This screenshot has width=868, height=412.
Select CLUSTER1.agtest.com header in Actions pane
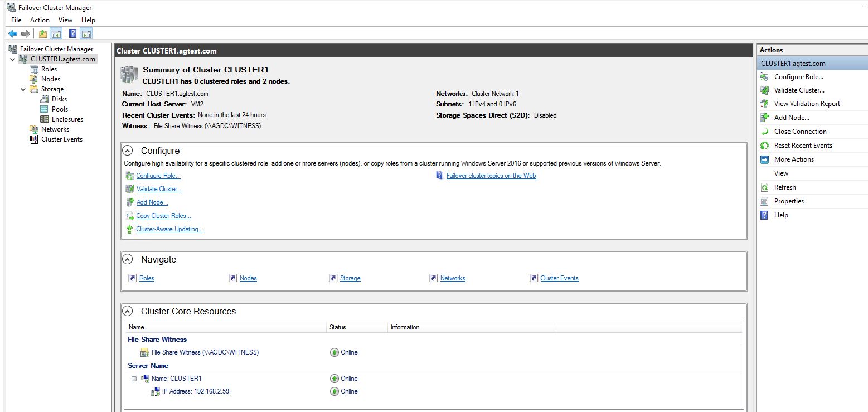pyautogui.click(x=812, y=64)
